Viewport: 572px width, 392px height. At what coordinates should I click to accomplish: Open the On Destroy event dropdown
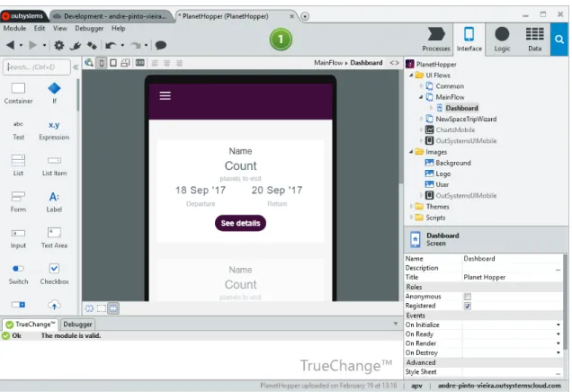pos(559,352)
